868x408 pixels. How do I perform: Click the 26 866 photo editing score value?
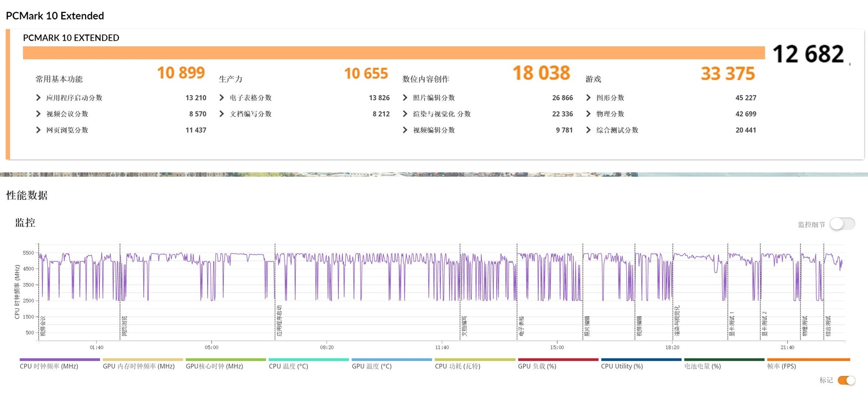tap(562, 98)
